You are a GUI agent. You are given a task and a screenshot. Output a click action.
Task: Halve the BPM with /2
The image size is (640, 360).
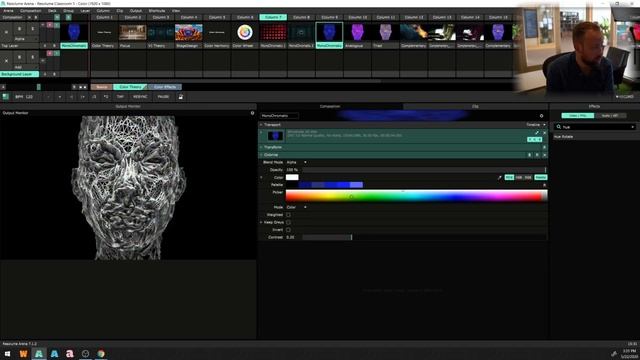pos(94,97)
